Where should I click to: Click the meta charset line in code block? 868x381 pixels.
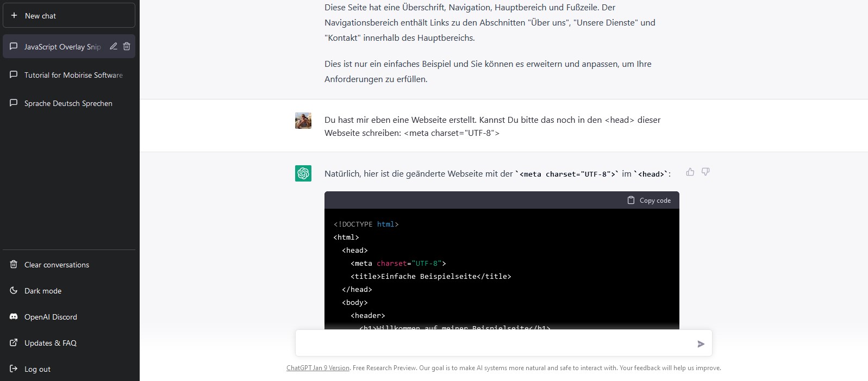(398, 264)
